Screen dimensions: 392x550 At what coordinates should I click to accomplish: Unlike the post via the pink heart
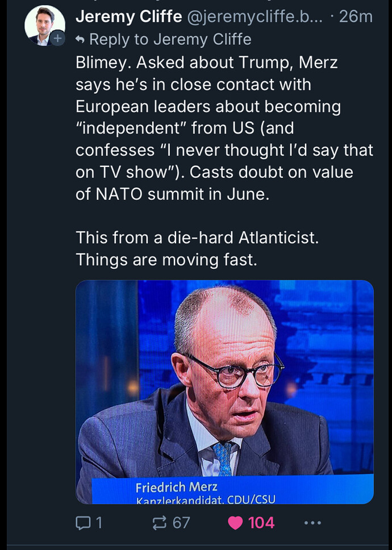[235, 523]
